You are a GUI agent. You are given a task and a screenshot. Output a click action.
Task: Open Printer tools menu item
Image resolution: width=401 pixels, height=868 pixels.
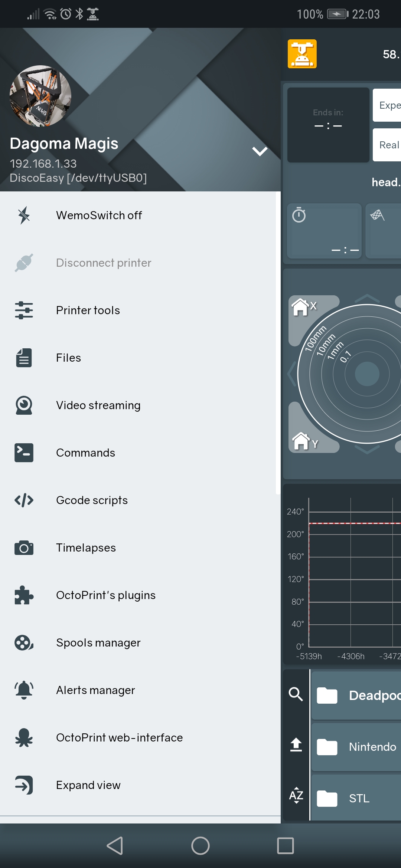pyautogui.click(x=88, y=310)
